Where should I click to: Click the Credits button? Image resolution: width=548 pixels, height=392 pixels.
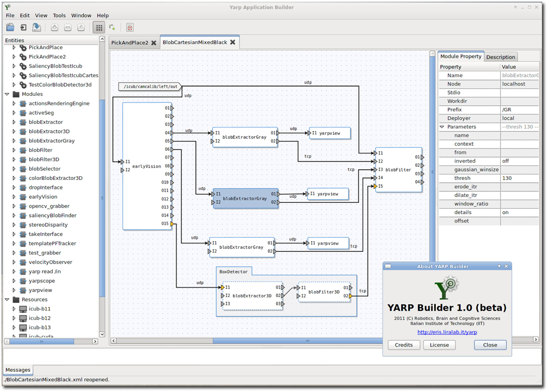(x=404, y=345)
